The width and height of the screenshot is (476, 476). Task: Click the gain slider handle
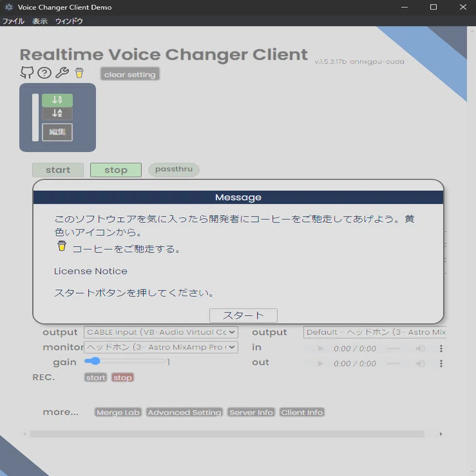[95, 361]
